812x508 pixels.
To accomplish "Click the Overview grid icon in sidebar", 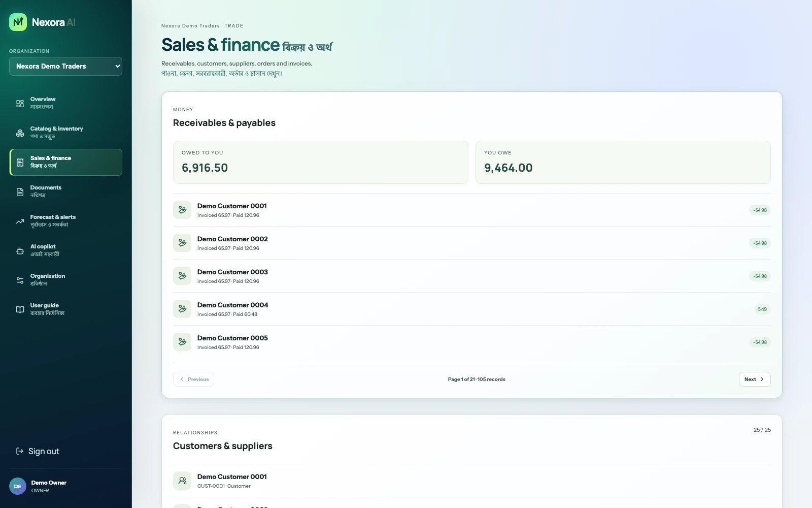I will click(x=20, y=104).
